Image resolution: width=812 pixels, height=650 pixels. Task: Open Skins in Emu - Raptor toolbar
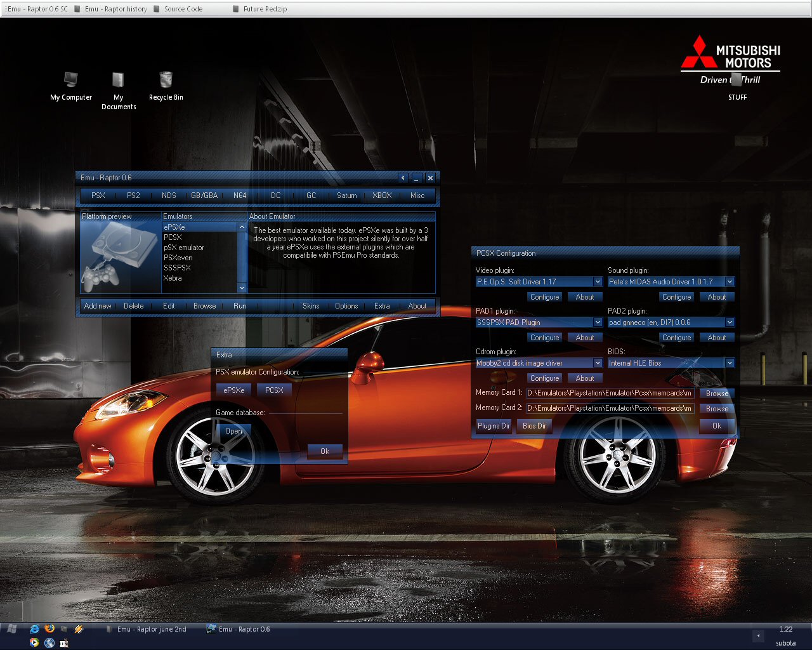pos(311,306)
